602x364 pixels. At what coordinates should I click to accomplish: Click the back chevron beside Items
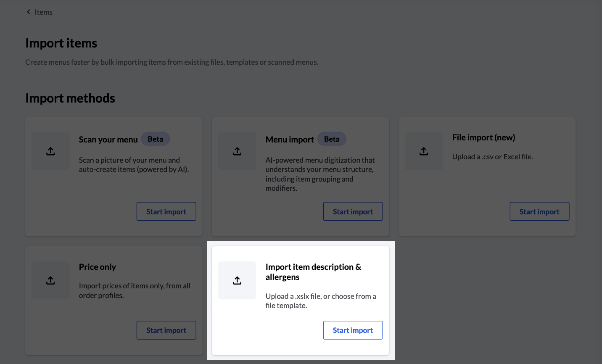click(28, 12)
